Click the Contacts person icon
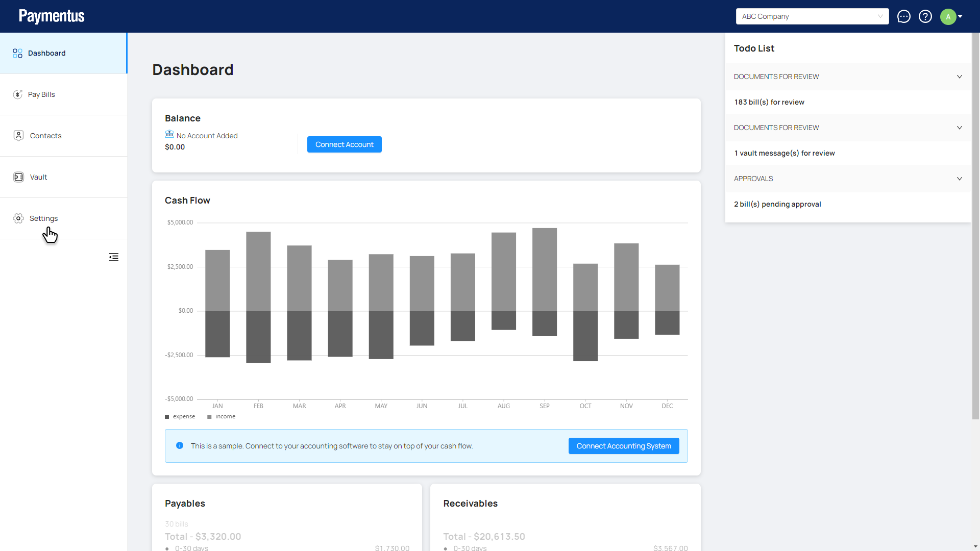980x551 pixels. pos(18,136)
